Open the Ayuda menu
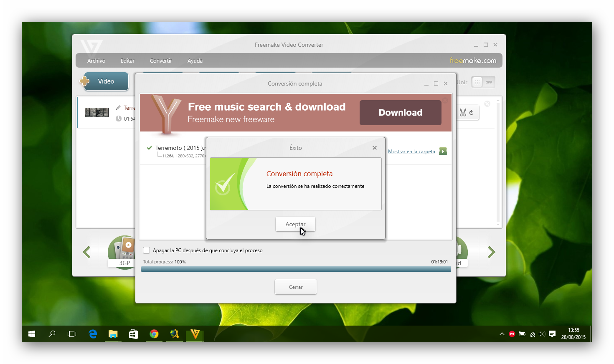 pyautogui.click(x=195, y=61)
